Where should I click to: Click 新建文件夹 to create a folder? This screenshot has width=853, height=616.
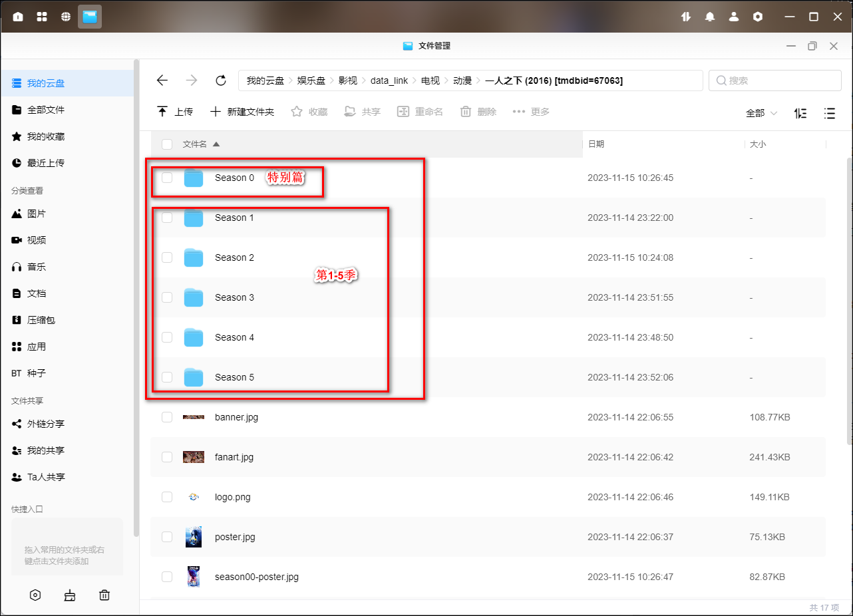pyautogui.click(x=242, y=112)
